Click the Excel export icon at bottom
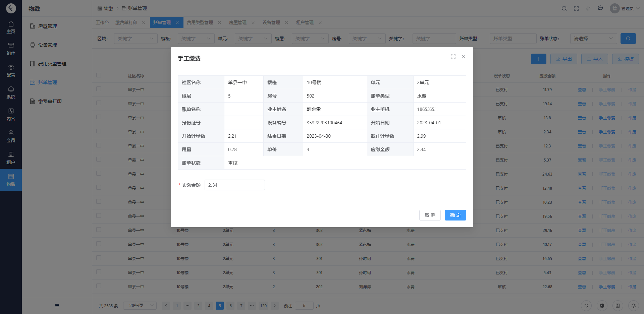This screenshot has height=314, width=644. (602, 306)
